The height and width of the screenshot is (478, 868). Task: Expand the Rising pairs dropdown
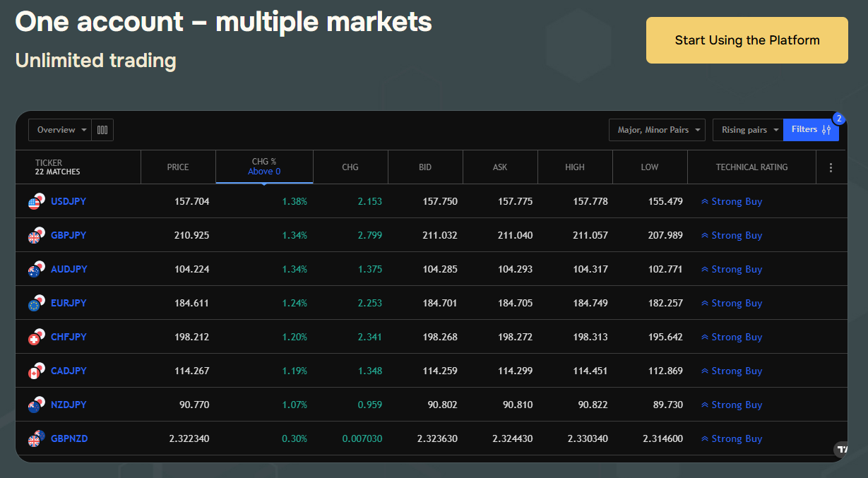(x=748, y=130)
